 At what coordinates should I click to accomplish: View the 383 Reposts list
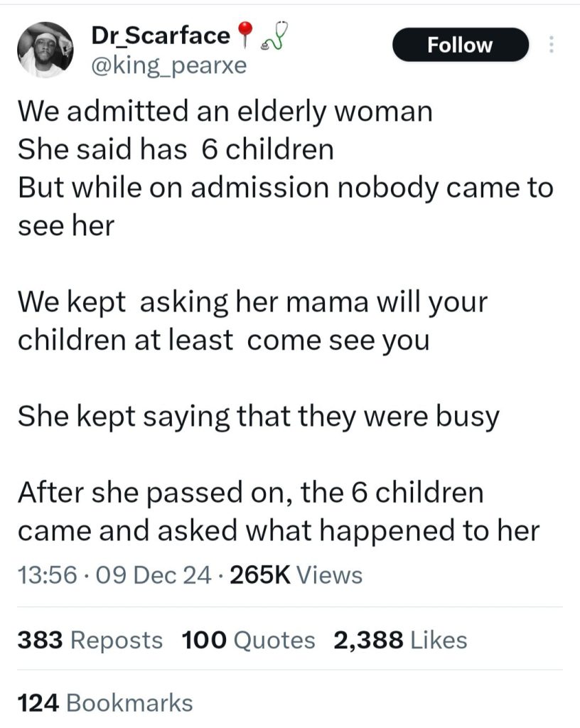coord(90,640)
